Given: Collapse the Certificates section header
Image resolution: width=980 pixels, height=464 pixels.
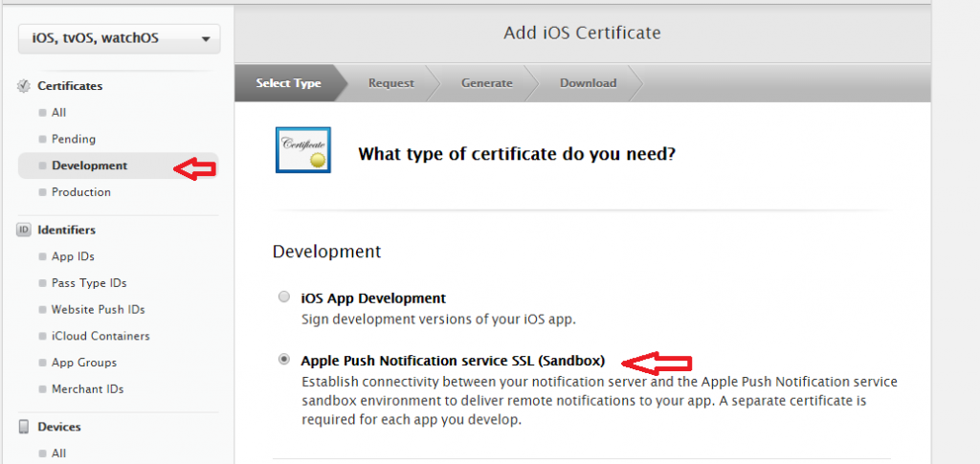Looking at the screenshot, I should pos(70,86).
